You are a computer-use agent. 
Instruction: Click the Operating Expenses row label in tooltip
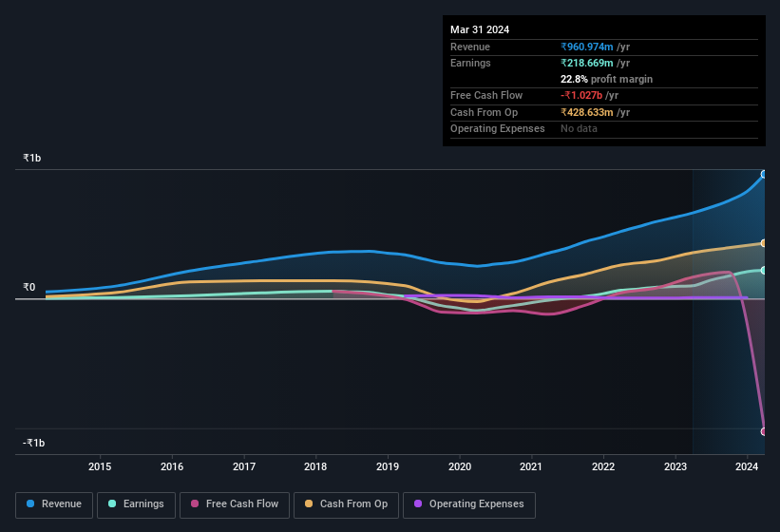click(x=498, y=129)
